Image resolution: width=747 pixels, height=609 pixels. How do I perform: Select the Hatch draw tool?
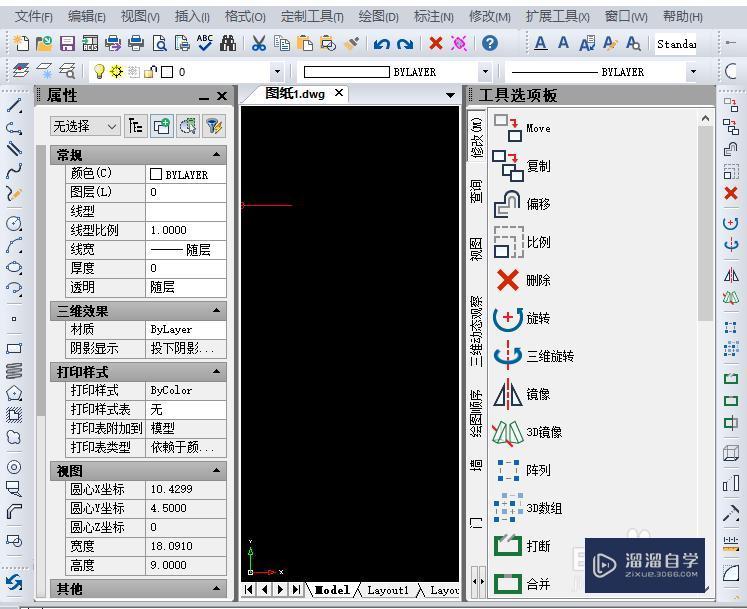(x=14, y=415)
